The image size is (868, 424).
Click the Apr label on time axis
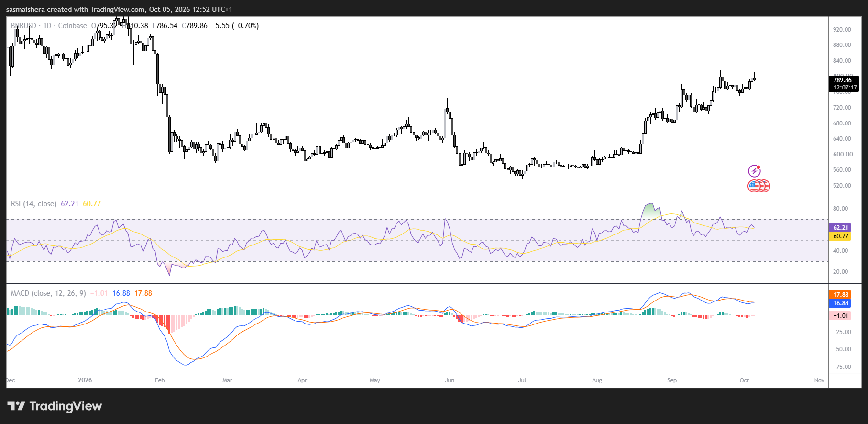[302, 380]
